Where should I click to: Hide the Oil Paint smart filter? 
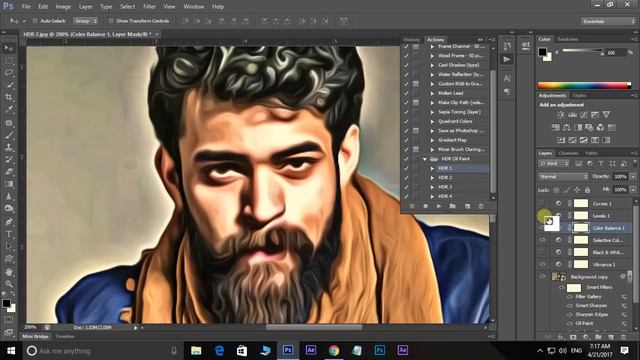click(570, 323)
